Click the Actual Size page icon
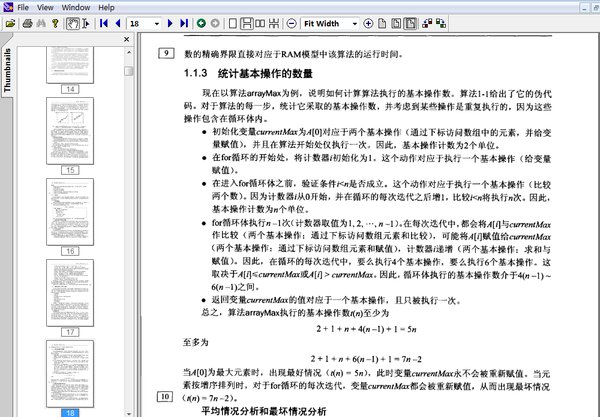Screen dimensions: 600x417 pos(382,24)
